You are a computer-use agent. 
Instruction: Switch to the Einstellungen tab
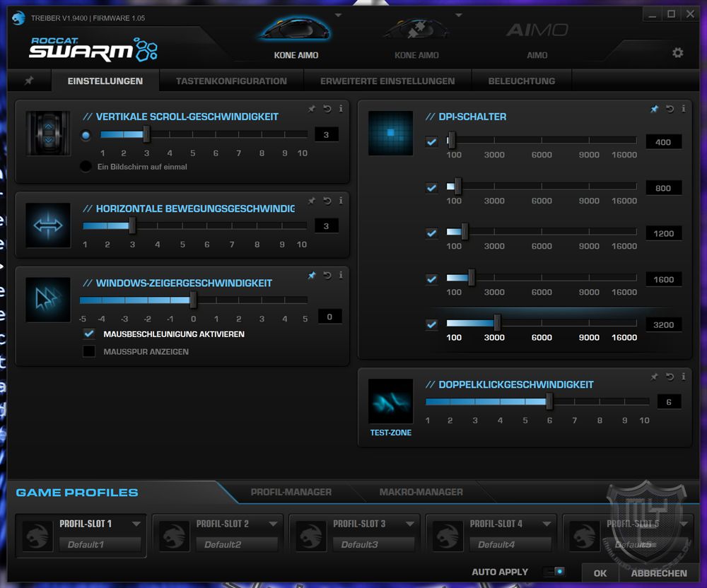point(105,81)
